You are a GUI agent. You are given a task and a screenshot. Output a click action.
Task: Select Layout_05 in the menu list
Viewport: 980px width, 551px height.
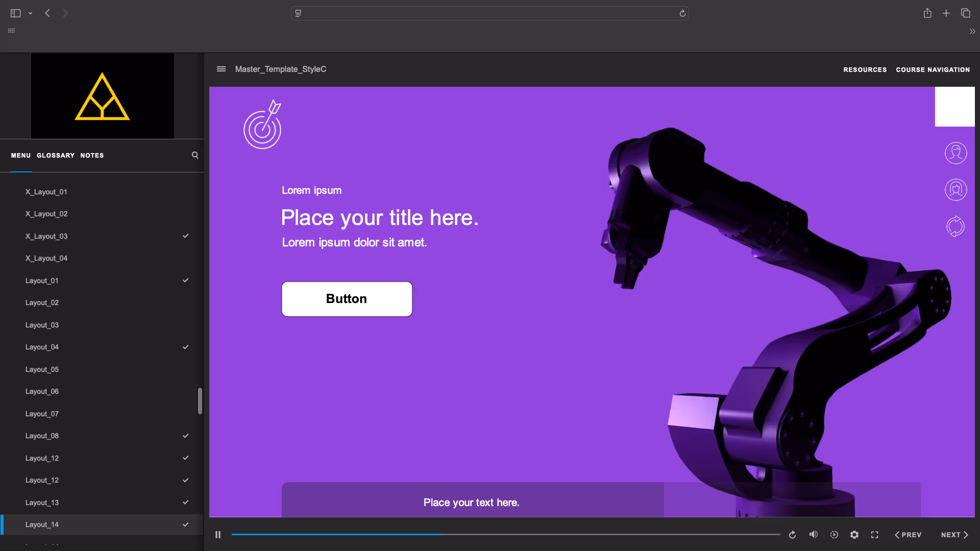tap(42, 369)
